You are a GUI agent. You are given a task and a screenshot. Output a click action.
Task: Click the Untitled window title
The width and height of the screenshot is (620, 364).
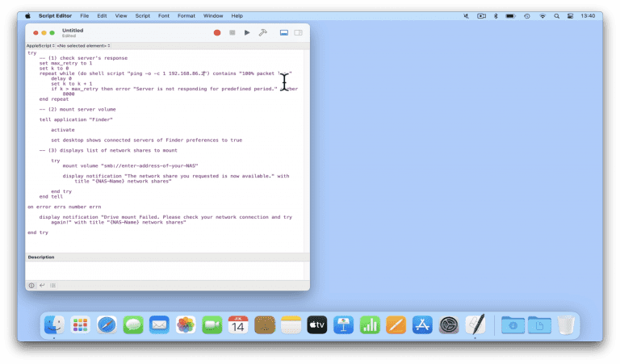pyautogui.click(x=73, y=31)
